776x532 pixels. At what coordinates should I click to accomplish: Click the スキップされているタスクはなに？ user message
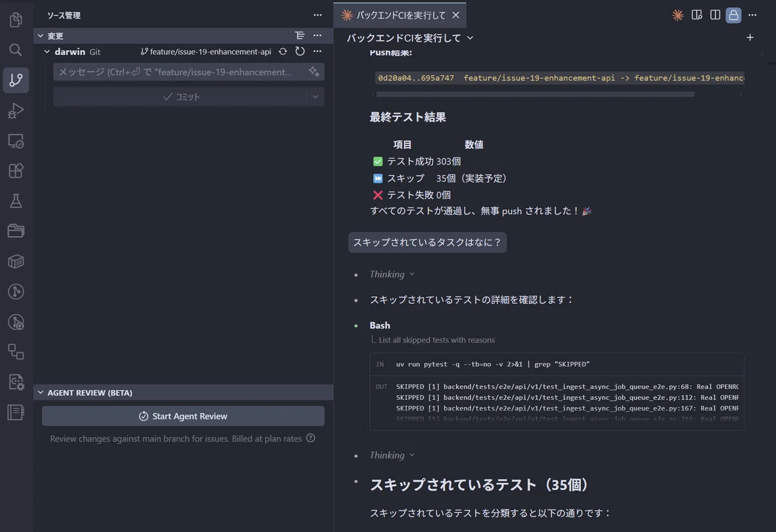[x=427, y=242]
